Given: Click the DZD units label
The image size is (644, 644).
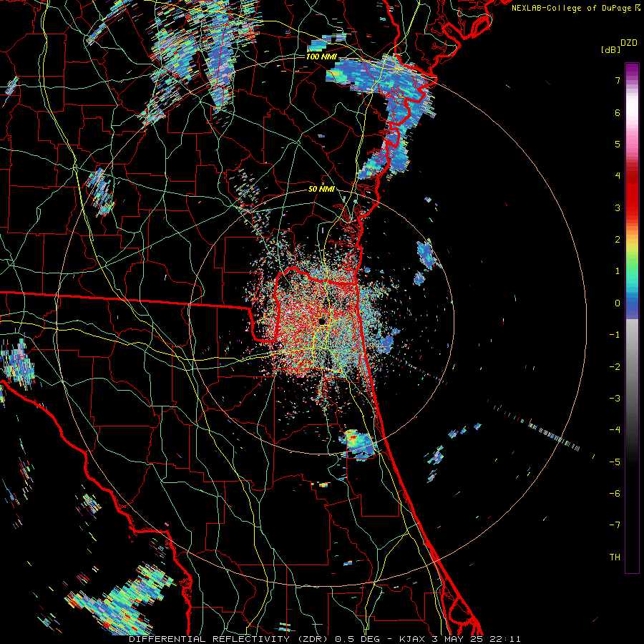Looking at the screenshot, I should [629, 43].
